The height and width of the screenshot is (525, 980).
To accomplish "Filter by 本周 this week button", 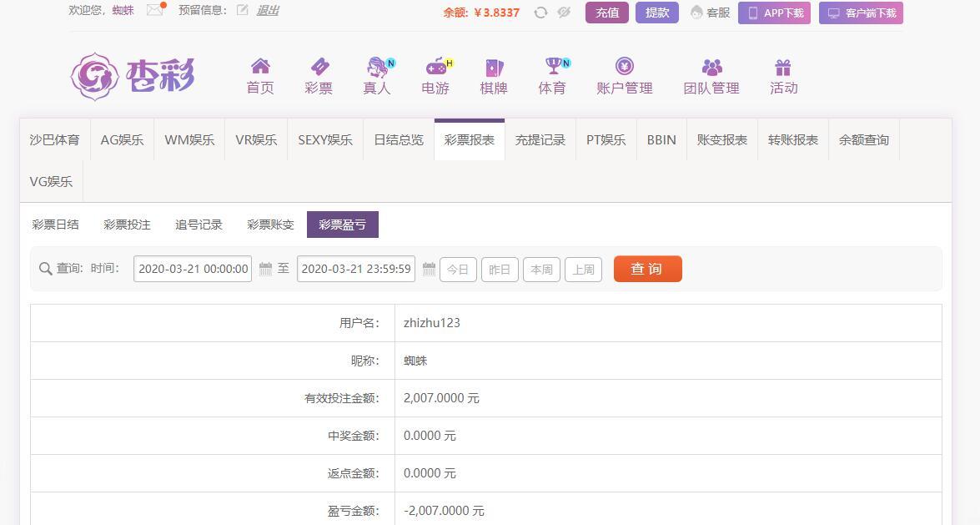I will 541,269.
